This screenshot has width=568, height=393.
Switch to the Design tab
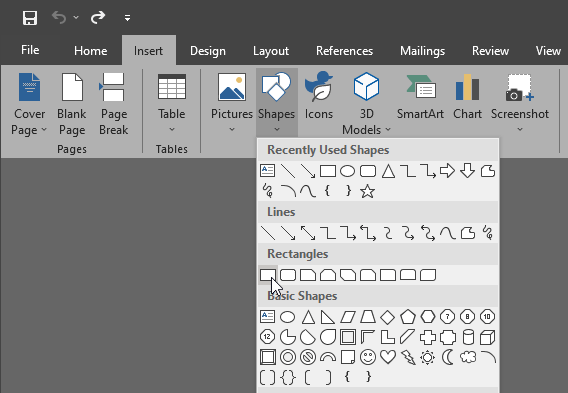(208, 51)
